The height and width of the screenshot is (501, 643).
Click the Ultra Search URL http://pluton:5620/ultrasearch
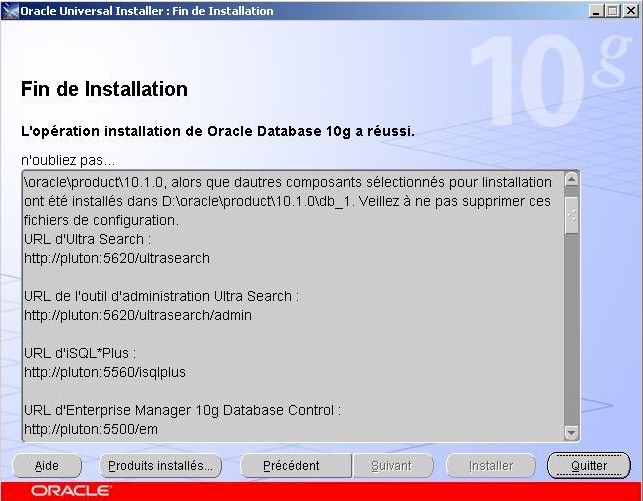(117, 258)
